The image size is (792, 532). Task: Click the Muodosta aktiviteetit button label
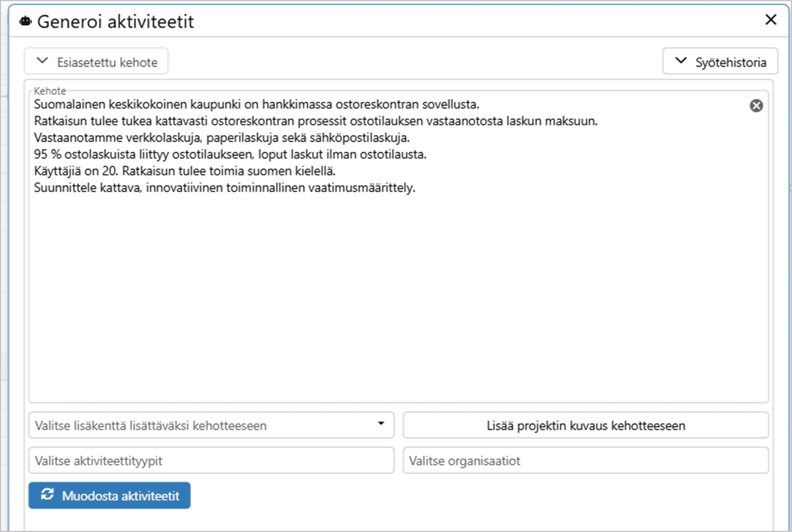(x=120, y=496)
